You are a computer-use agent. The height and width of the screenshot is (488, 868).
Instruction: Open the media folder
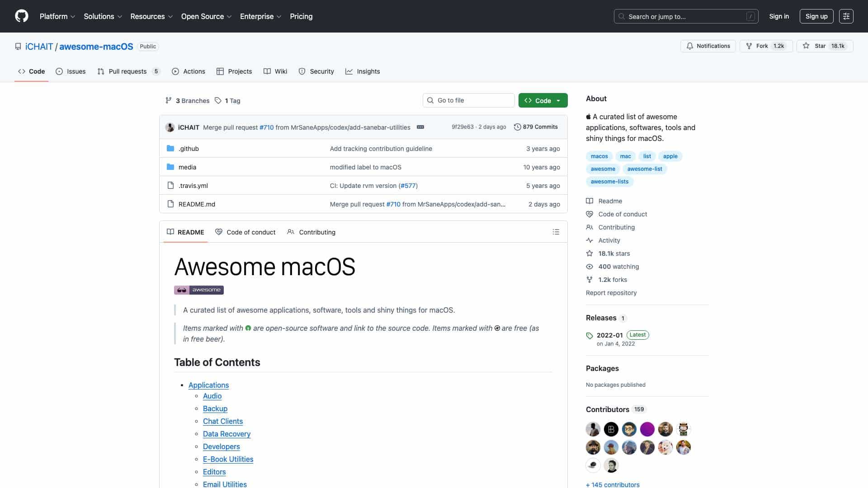click(x=187, y=167)
